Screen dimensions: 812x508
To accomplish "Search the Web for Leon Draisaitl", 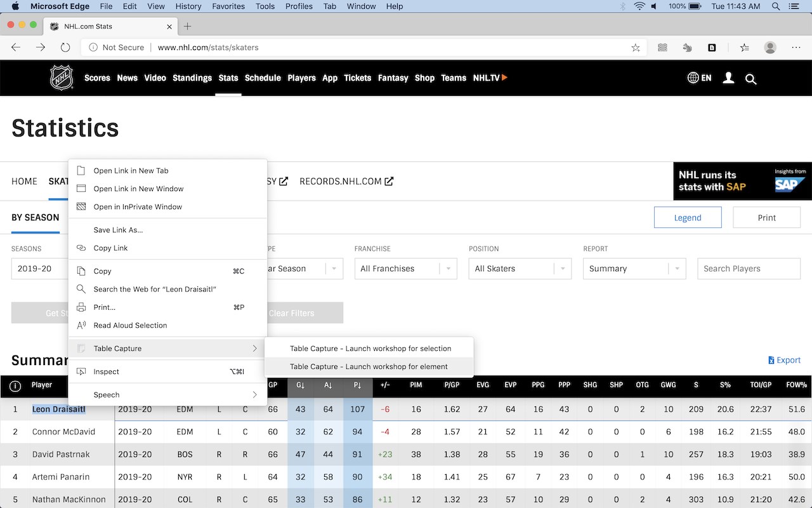I will [x=167, y=289].
